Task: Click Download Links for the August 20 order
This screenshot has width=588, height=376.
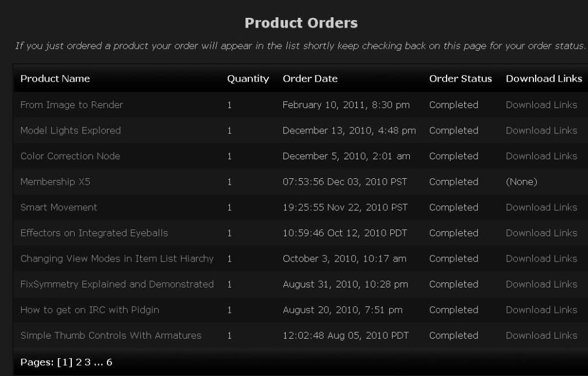Action: (541, 310)
